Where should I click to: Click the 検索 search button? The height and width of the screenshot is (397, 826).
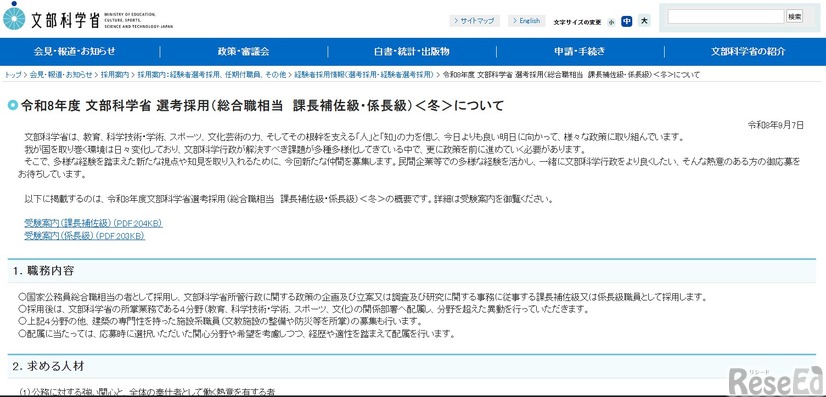(794, 17)
